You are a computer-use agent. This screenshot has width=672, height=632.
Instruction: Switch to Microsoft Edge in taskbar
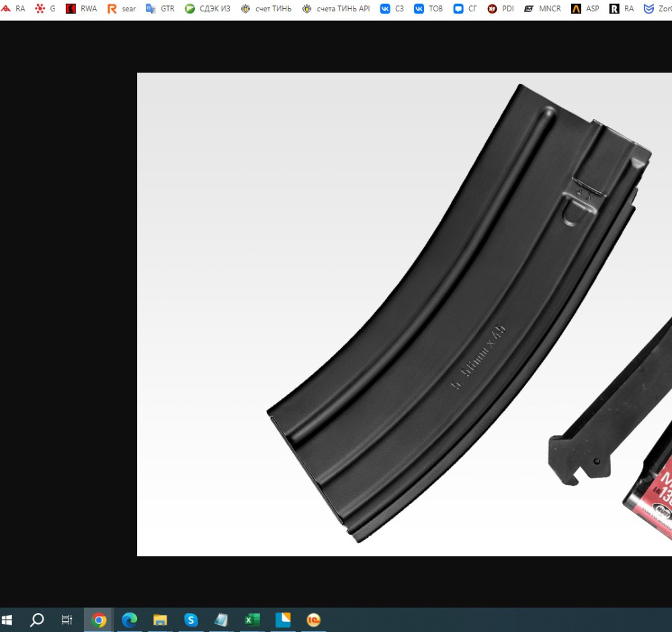[130, 620]
